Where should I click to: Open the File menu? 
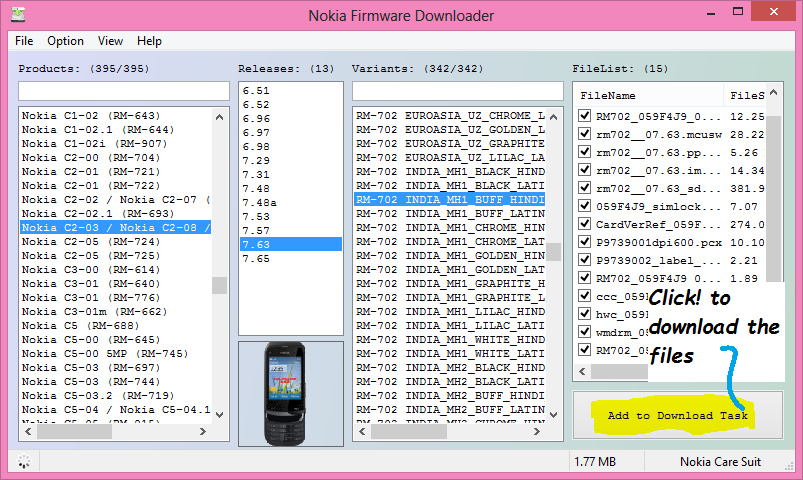pos(24,41)
